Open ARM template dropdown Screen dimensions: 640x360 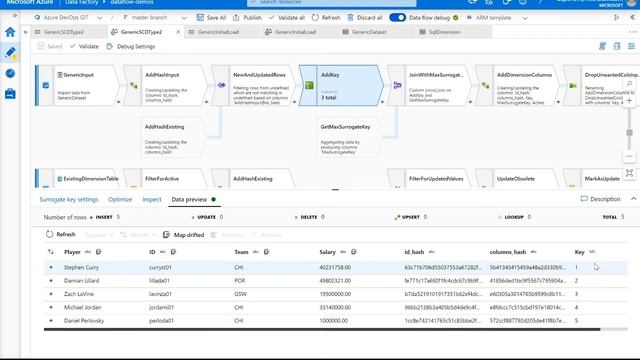[497, 18]
